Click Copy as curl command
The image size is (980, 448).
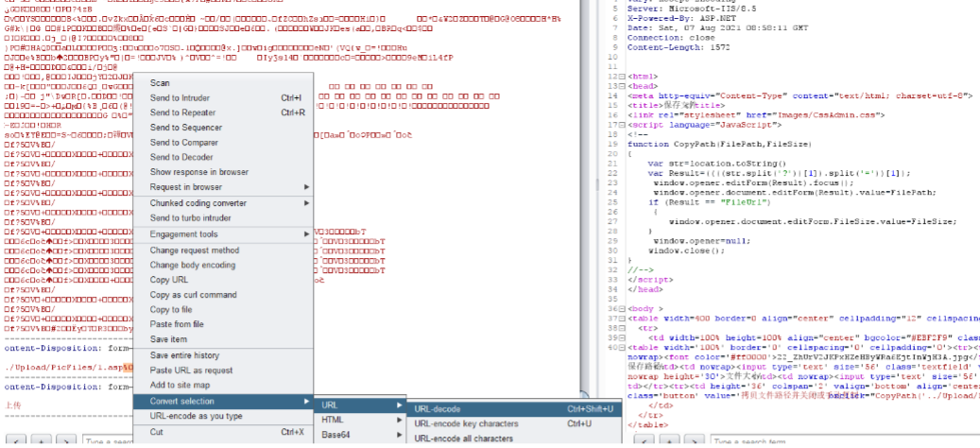point(194,295)
